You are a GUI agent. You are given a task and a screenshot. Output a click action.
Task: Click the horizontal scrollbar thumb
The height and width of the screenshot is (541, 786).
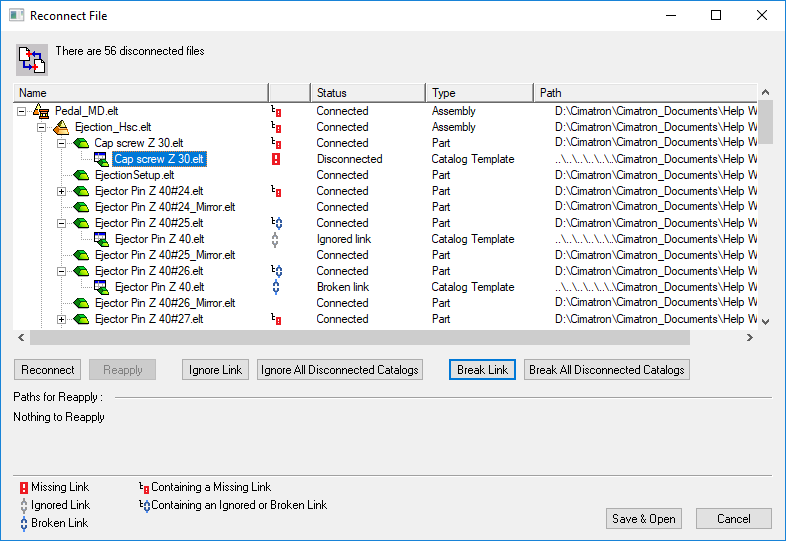pos(359,337)
